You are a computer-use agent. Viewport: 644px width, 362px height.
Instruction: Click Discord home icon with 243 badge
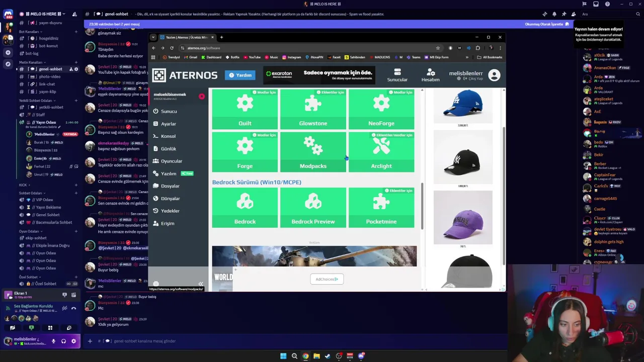tap(8, 15)
